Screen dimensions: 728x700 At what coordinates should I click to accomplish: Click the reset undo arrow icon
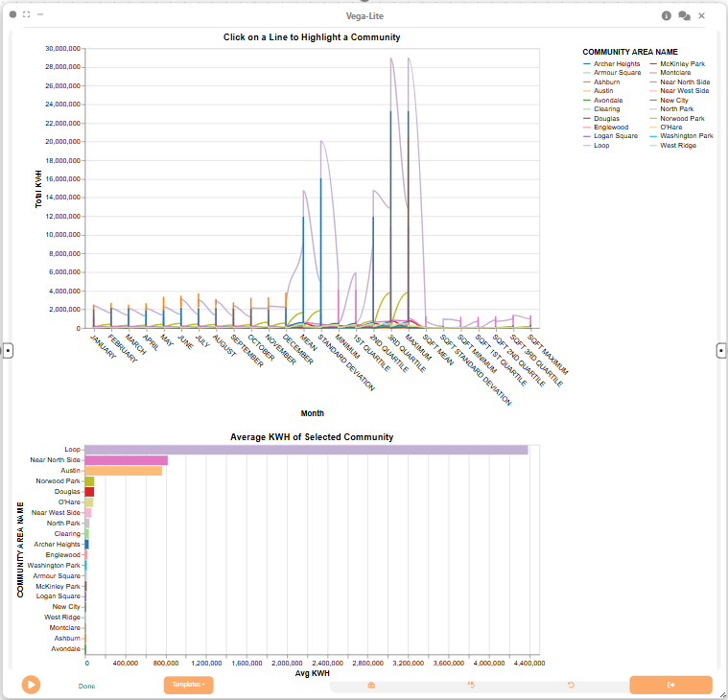(x=571, y=685)
